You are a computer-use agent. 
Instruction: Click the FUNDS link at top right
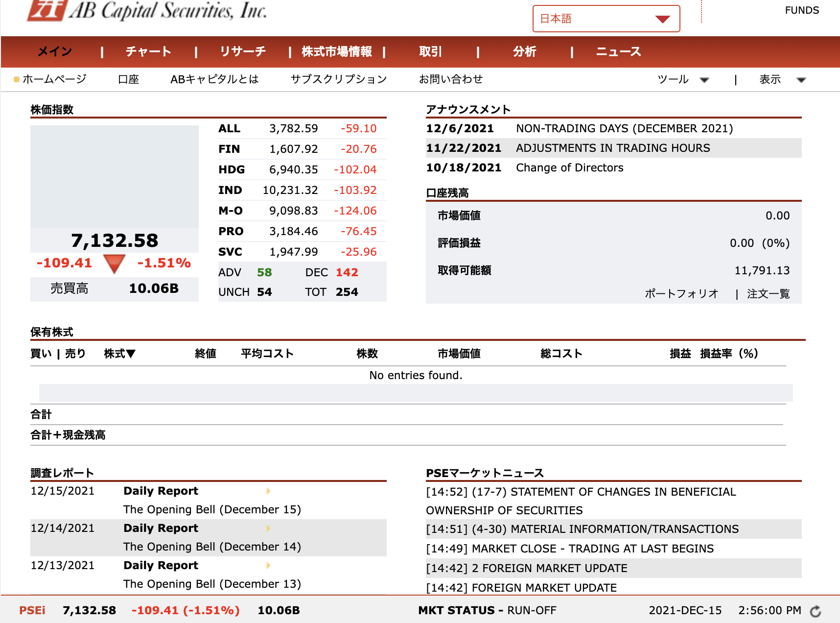pyautogui.click(x=802, y=10)
